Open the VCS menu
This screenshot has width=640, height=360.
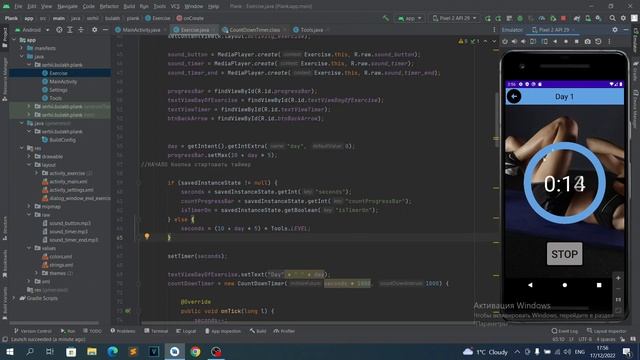175,7
